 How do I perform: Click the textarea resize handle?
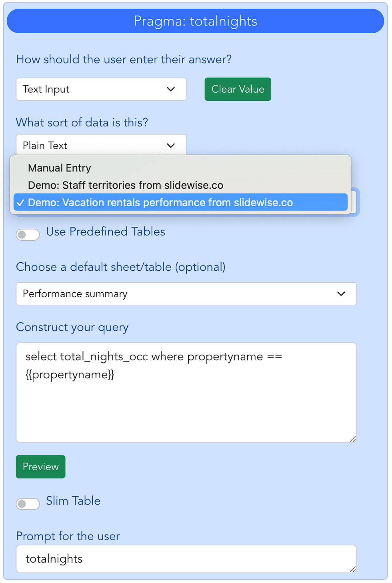[x=352, y=439]
